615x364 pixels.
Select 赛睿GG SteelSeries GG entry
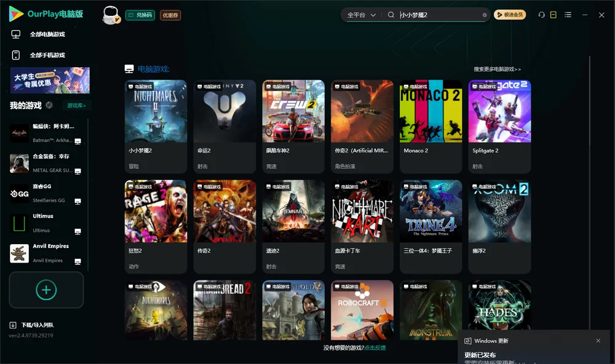coord(47,193)
